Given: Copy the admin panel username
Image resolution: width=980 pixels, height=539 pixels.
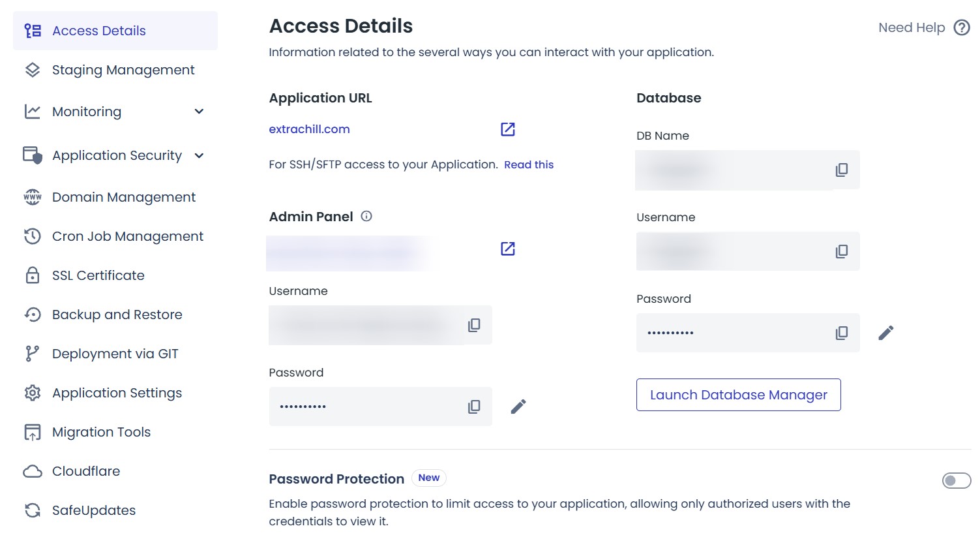Looking at the screenshot, I should click(x=474, y=325).
